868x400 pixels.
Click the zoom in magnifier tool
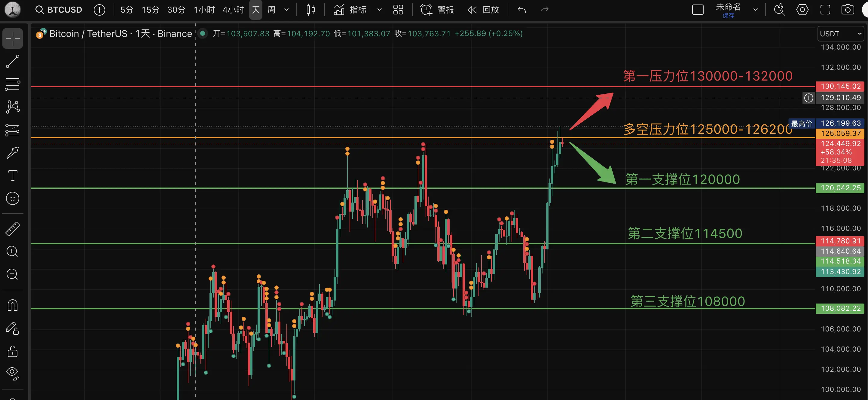[12, 252]
